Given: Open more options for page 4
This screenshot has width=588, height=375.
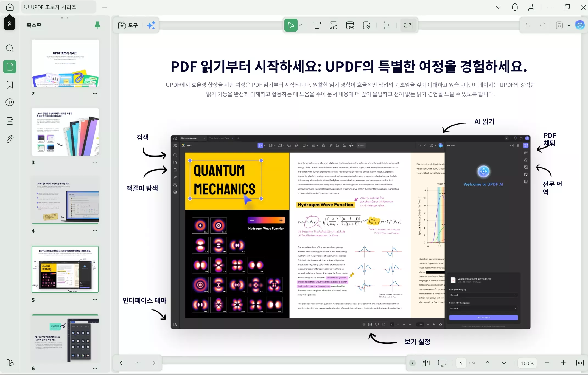Looking at the screenshot, I should 95,231.
